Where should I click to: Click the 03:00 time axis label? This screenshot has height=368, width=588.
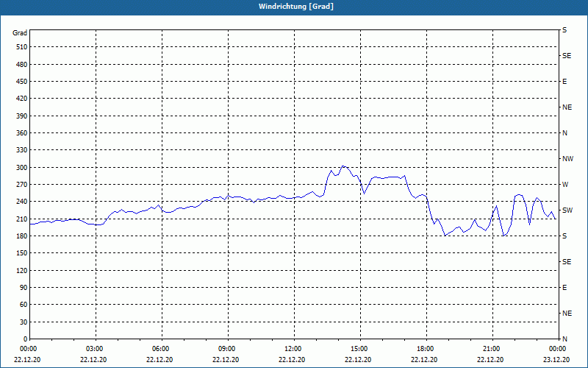(x=96, y=348)
